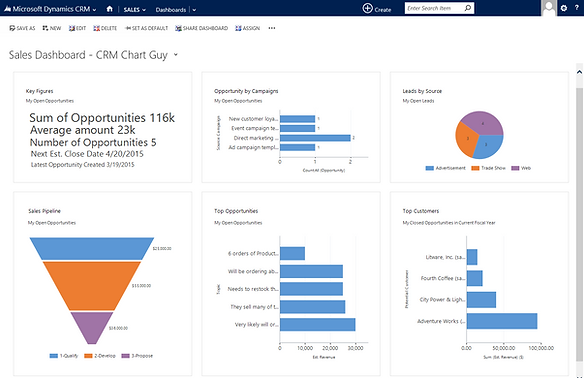This screenshot has width=584, height=378.
Task: Click the 2-Develop legend swatch
Action: click(x=88, y=356)
